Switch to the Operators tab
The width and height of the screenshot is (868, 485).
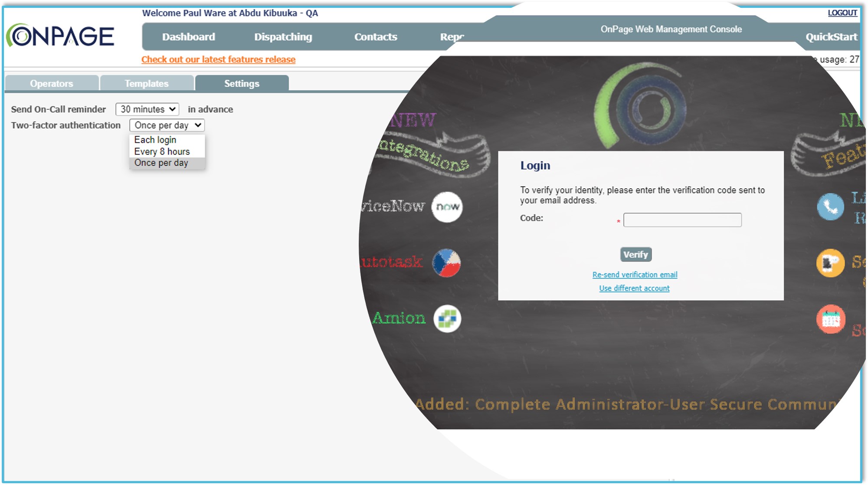click(51, 84)
